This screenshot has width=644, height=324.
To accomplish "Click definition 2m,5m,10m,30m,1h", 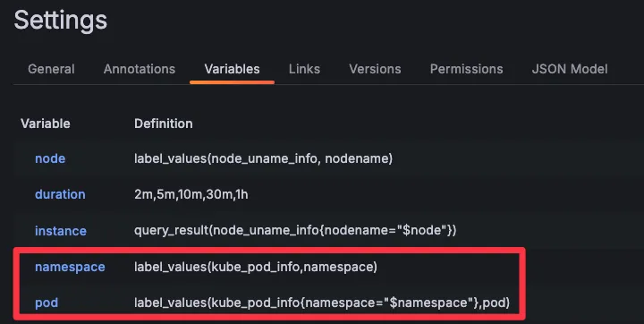I will (x=191, y=194).
